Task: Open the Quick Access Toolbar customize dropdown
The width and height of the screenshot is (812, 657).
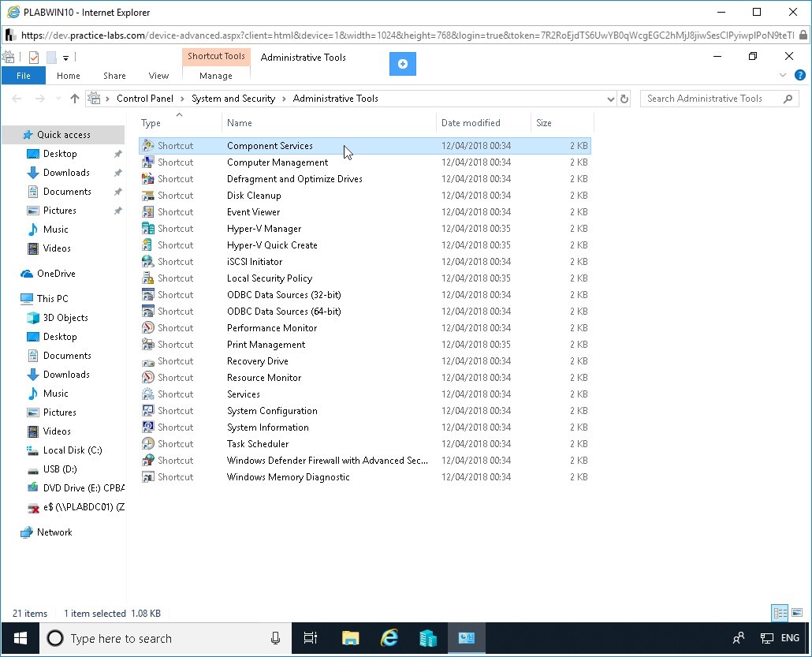Action: click(x=65, y=58)
